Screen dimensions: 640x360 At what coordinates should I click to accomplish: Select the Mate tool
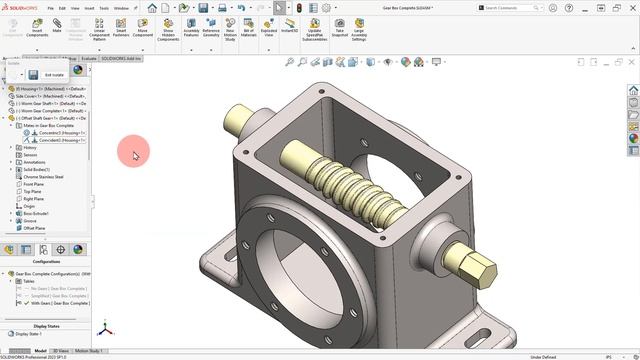point(57,26)
